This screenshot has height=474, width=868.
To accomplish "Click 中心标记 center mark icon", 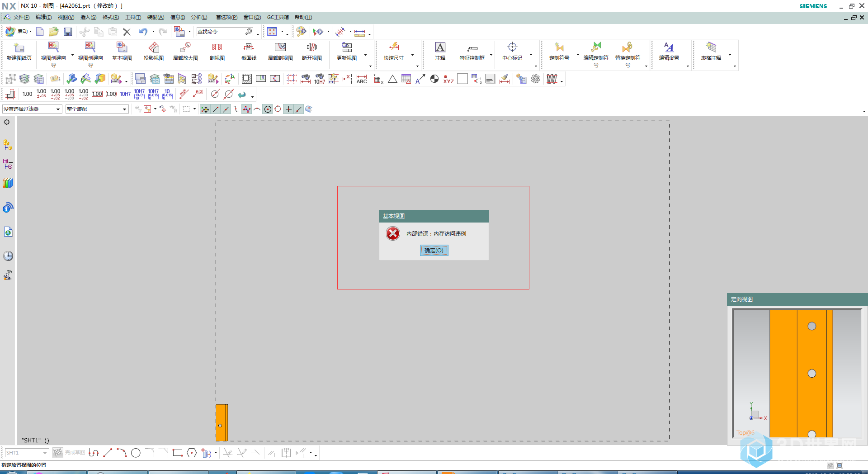I will tap(512, 52).
